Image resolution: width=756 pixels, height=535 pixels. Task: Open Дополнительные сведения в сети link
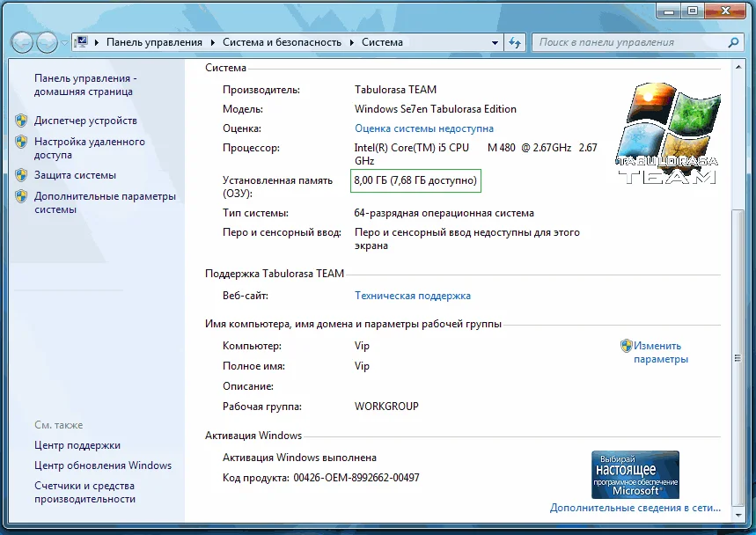click(635, 508)
